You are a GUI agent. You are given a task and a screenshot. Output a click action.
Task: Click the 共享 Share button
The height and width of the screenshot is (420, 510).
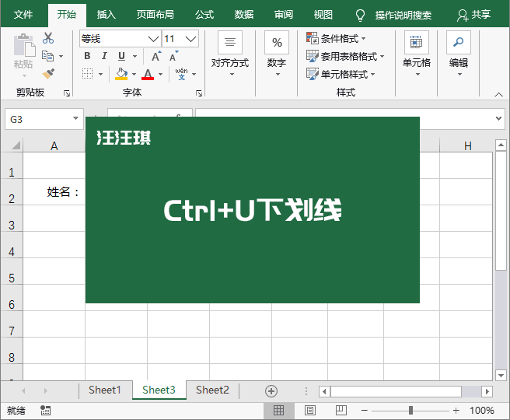point(474,15)
